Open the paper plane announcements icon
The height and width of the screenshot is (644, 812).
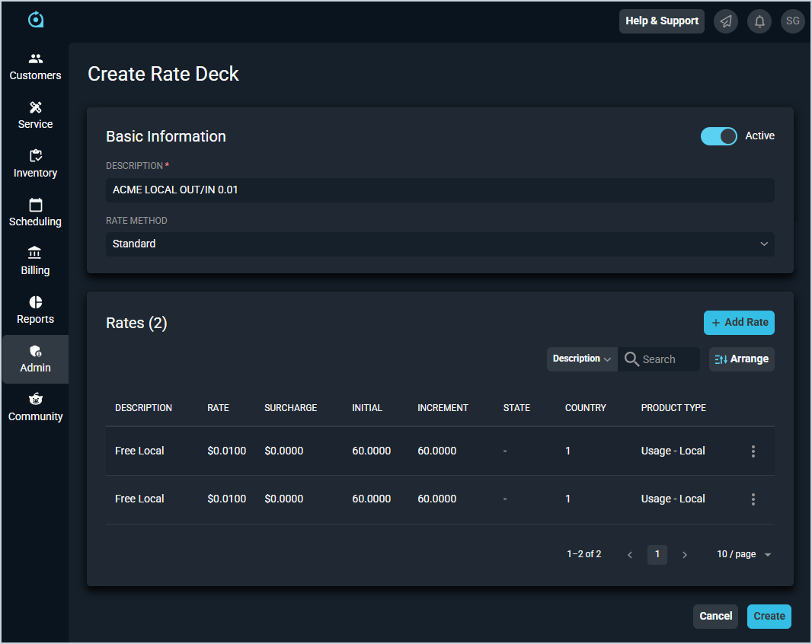pos(726,21)
